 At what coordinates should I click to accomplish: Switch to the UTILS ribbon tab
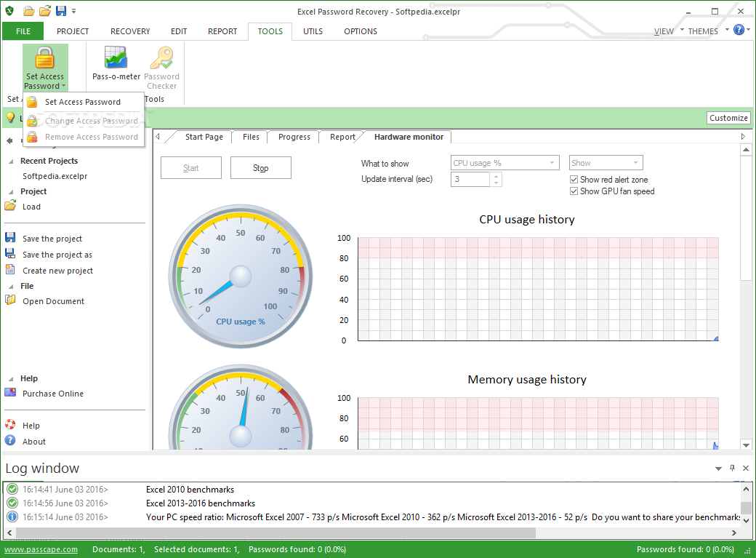313,31
